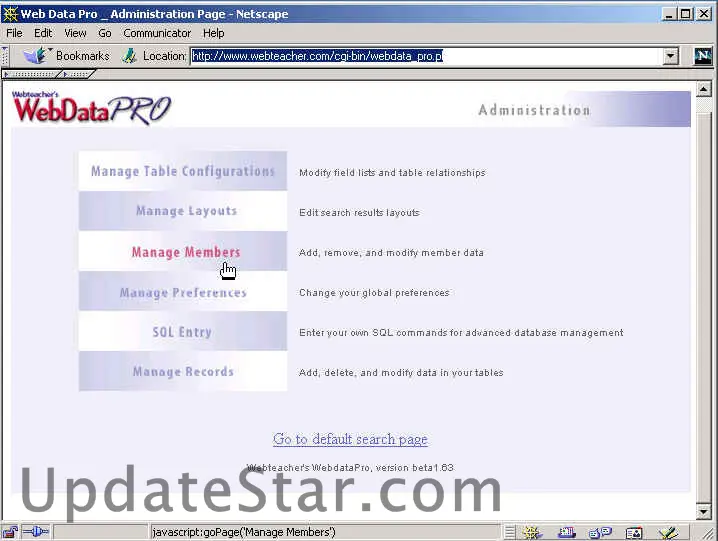The width and height of the screenshot is (718, 541).
Task: Click the online/offline plug icon in status bar
Action: (x=35, y=532)
